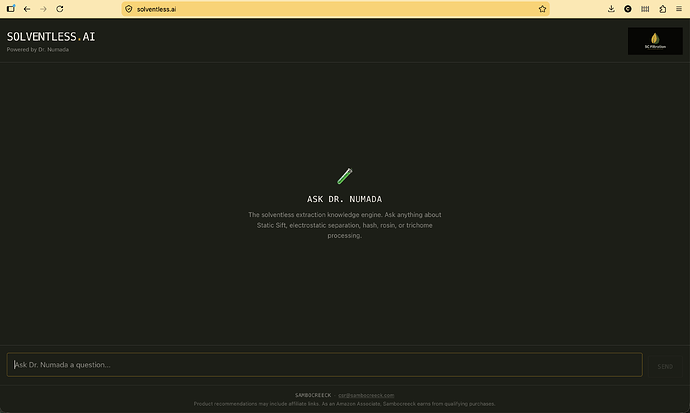Click the 'ASK DR. NUMADA' heading

click(345, 199)
